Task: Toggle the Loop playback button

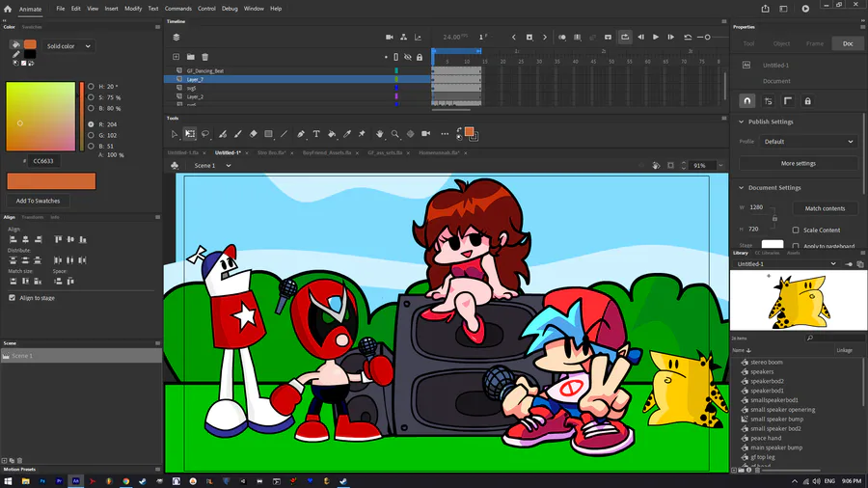Action: pos(625,37)
